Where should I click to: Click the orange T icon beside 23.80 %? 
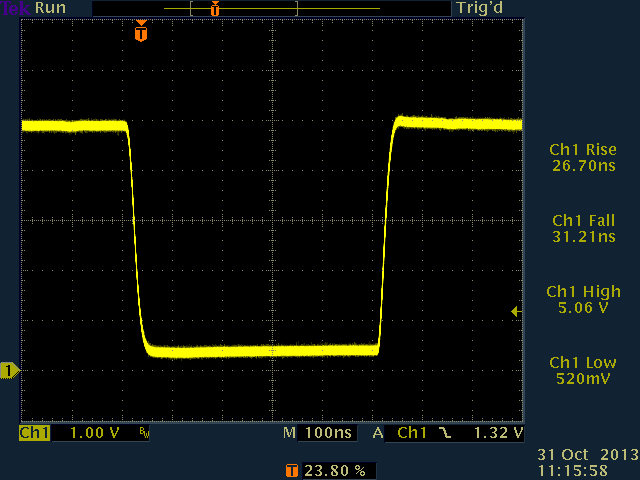(x=291, y=469)
